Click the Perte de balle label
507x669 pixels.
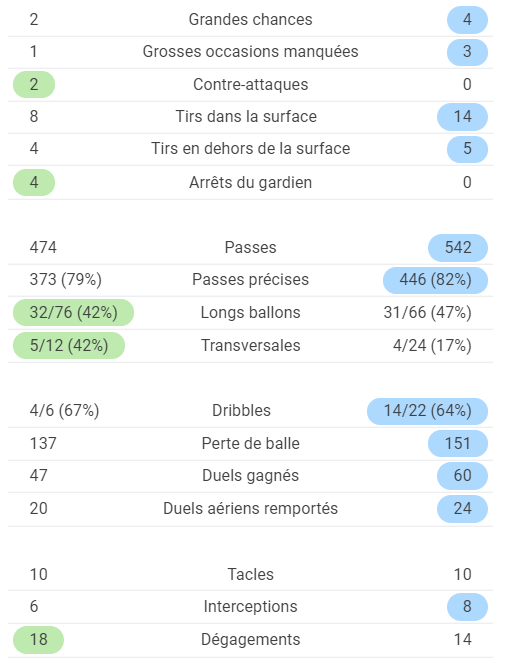tap(251, 443)
